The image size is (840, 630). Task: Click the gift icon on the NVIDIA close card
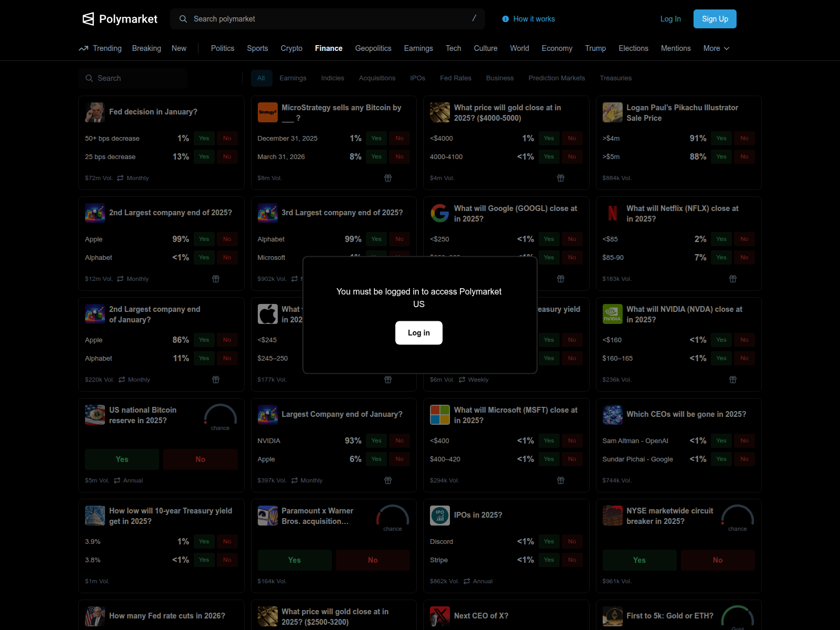[x=733, y=380]
